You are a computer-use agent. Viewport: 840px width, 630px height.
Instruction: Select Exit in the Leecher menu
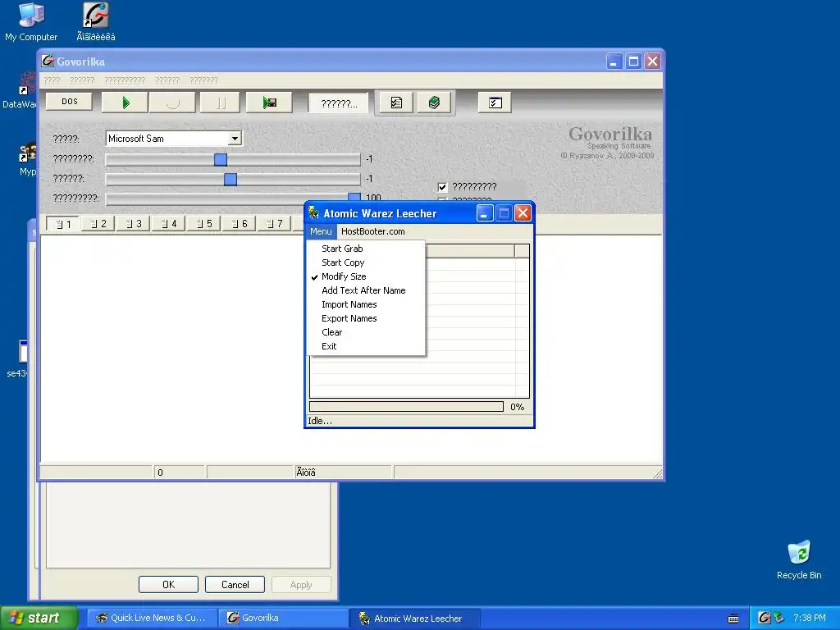coord(366,346)
